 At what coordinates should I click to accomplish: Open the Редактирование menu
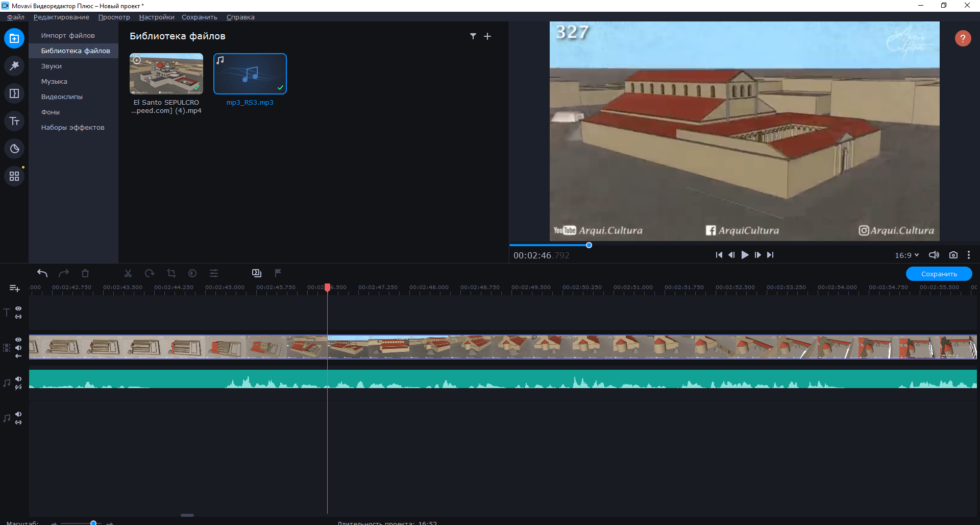pyautogui.click(x=61, y=17)
